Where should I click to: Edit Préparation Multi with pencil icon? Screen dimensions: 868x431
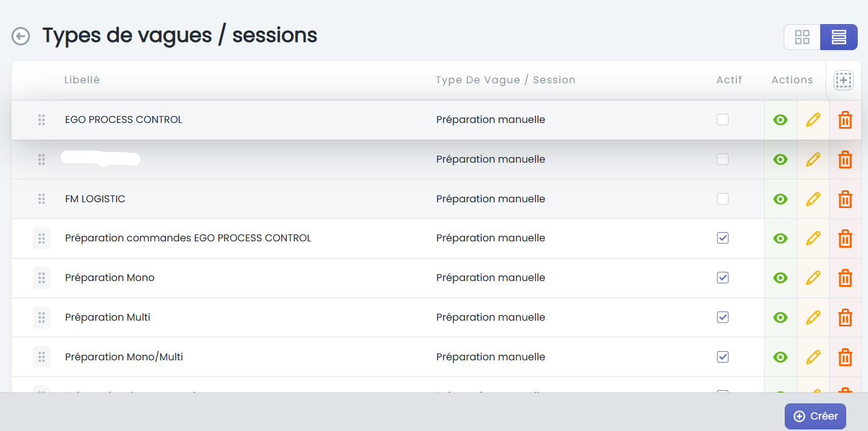click(813, 317)
